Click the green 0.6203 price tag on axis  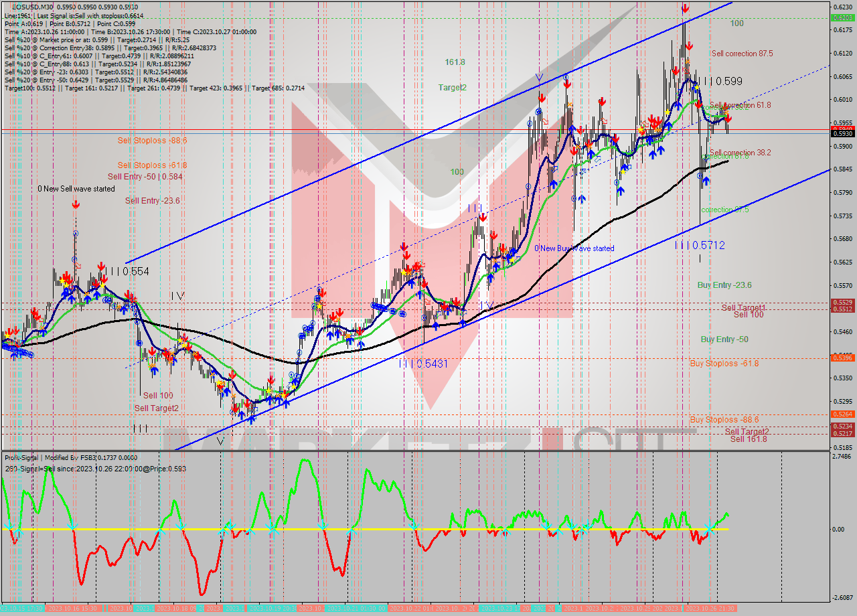[x=842, y=18]
